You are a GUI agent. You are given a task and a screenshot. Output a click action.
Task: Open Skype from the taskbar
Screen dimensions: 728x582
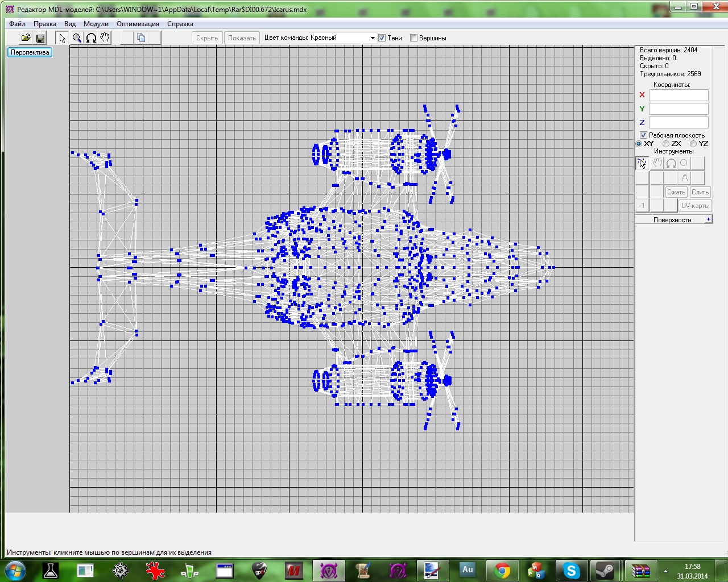pos(571,570)
